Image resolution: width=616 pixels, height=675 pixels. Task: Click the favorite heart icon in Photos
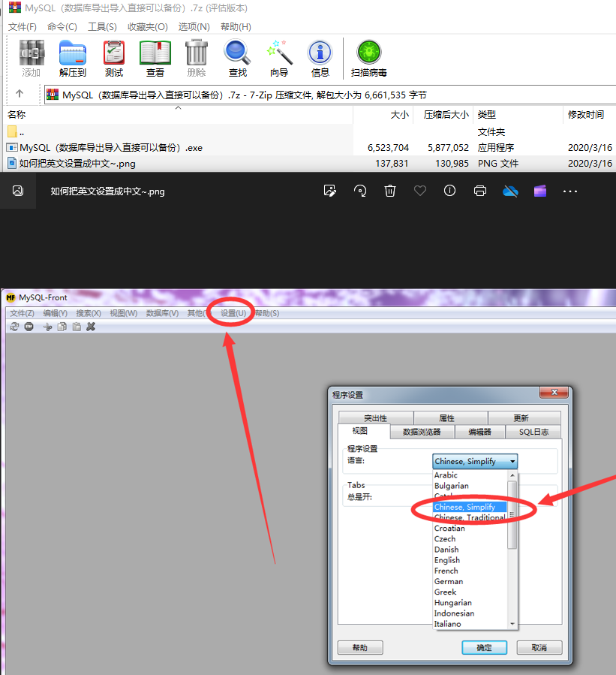click(420, 191)
